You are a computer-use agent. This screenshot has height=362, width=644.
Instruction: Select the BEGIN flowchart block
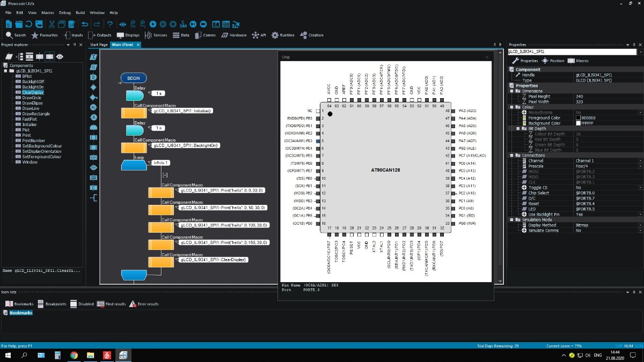[134, 78]
